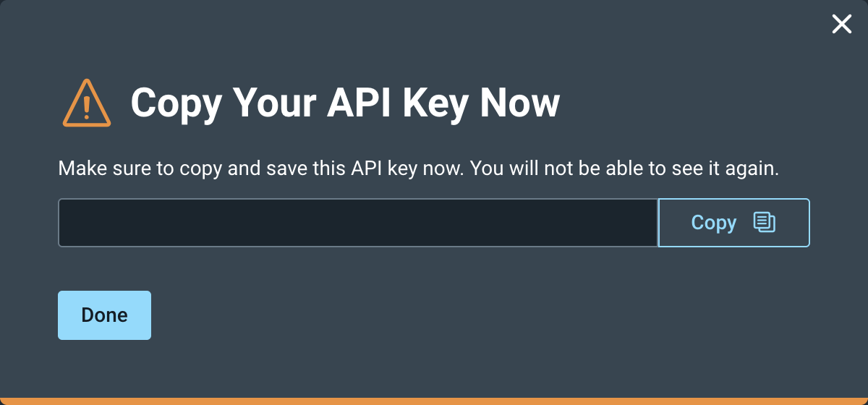Focus the dark API key box
The image size is (868, 405).
[x=357, y=223]
